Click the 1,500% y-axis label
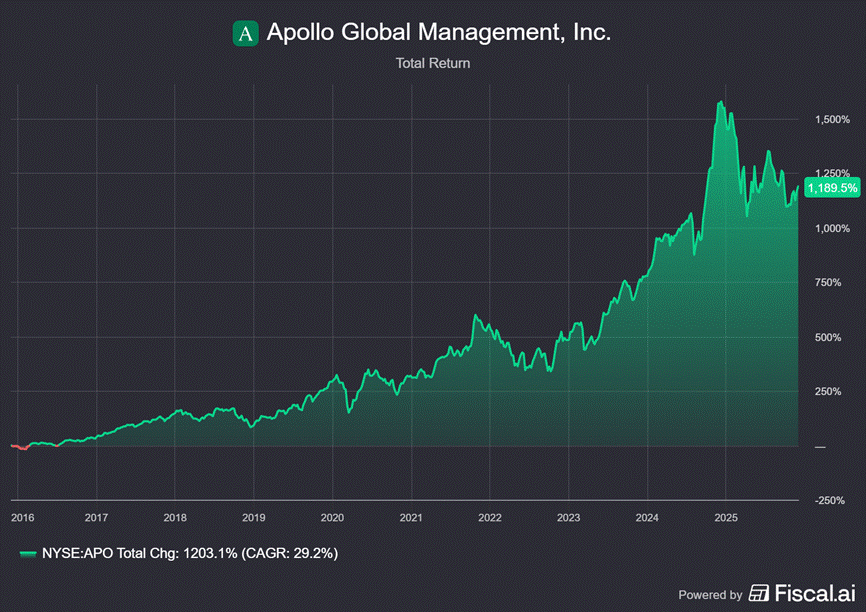Viewport: 866px width, 612px height. (831, 119)
